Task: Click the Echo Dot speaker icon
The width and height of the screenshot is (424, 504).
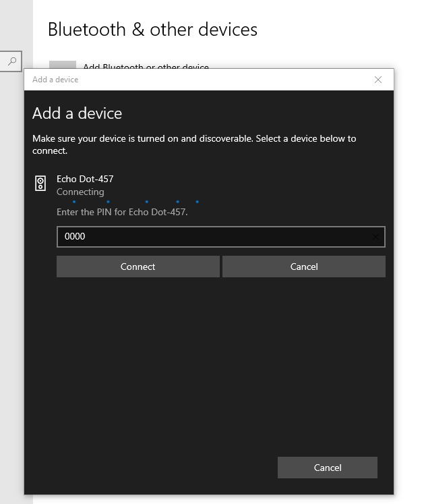Action: 40,183
